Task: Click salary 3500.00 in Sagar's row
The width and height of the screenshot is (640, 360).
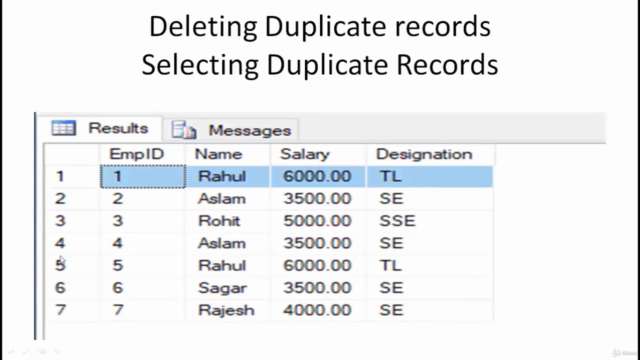Action: pos(318,288)
